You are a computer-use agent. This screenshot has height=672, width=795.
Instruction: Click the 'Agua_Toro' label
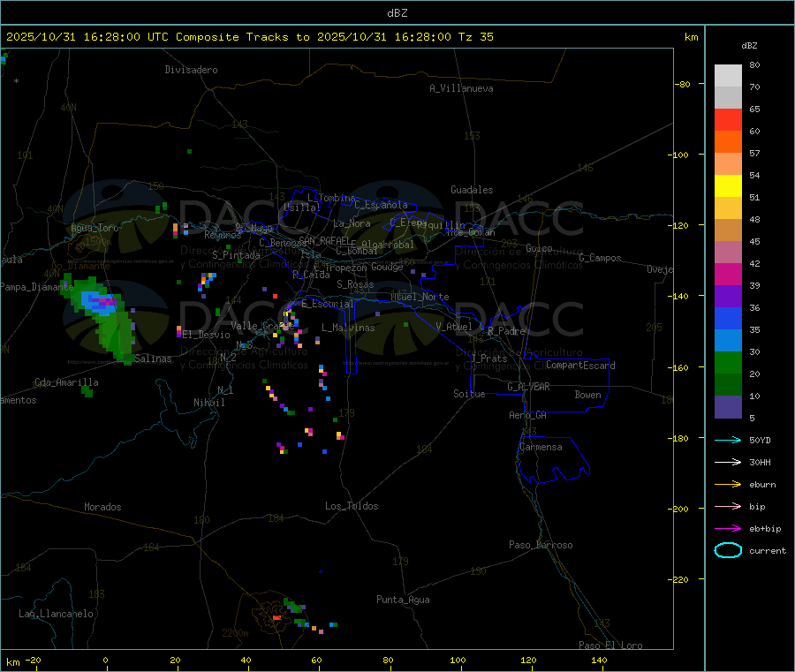95,228
